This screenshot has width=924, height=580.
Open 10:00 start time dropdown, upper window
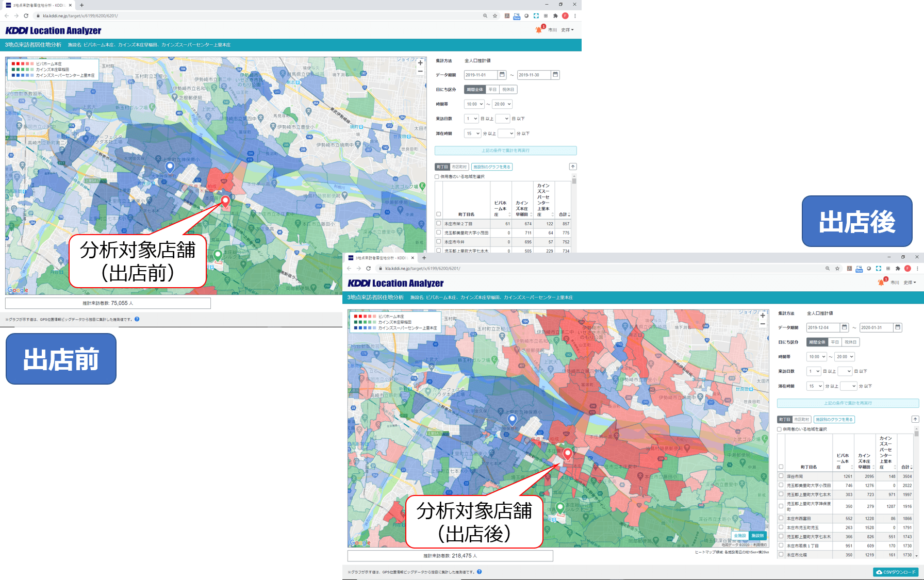click(x=474, y=104)
